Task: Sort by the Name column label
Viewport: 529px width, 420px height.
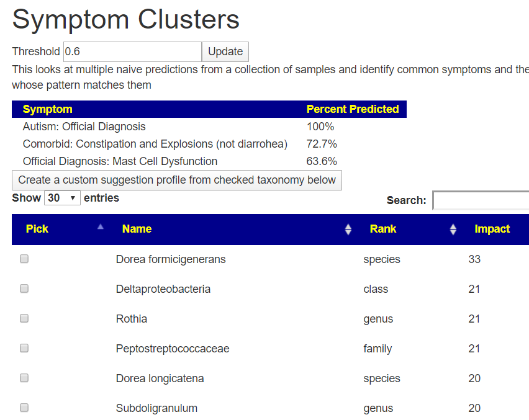Action: [137, 229]
